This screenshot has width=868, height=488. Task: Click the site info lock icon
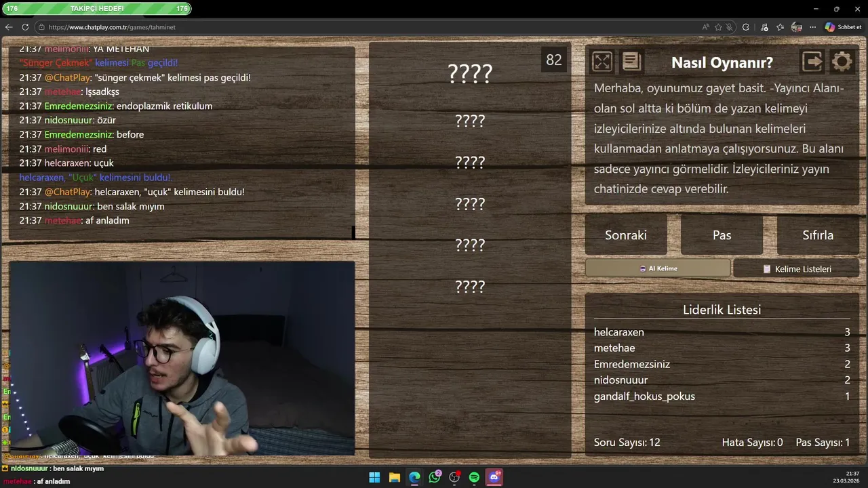(x=42, y=27)
